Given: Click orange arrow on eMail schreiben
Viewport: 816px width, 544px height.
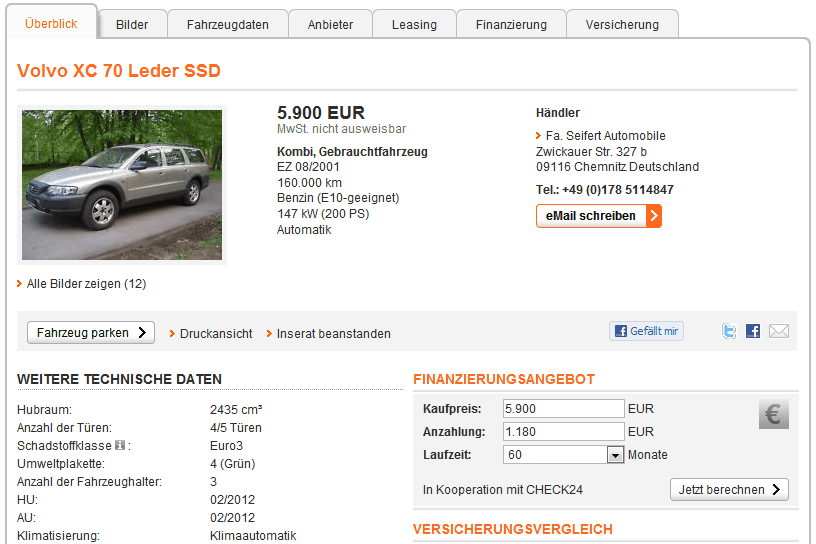Looking at the screenshot, I should click(x=654, y=216).
